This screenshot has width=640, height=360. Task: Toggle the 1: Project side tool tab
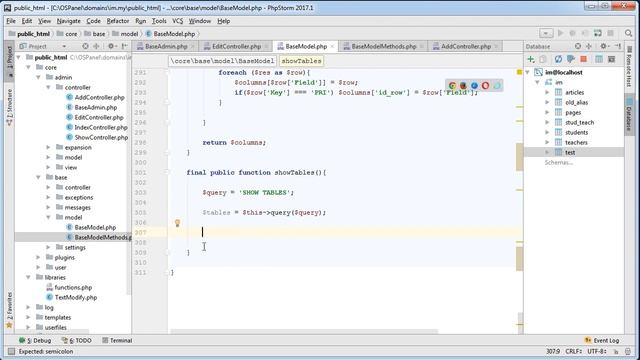[9, 61]
